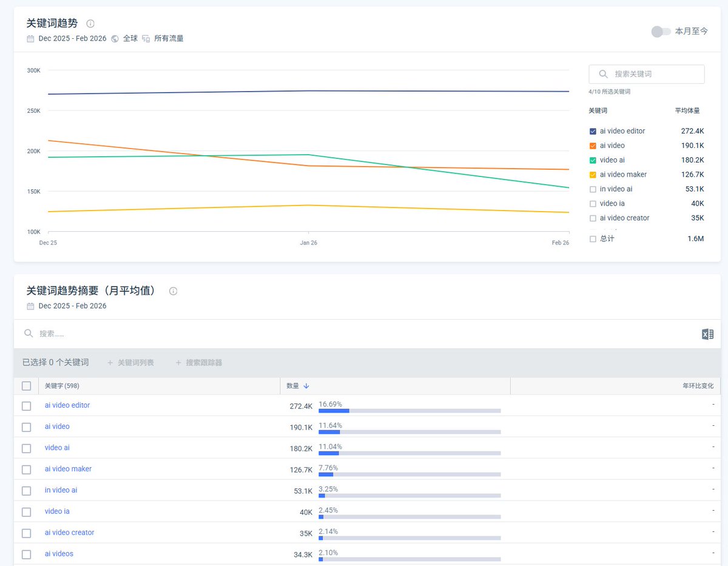
Task: Click the 关键词列表 button
Action: [x=130, y=363]
